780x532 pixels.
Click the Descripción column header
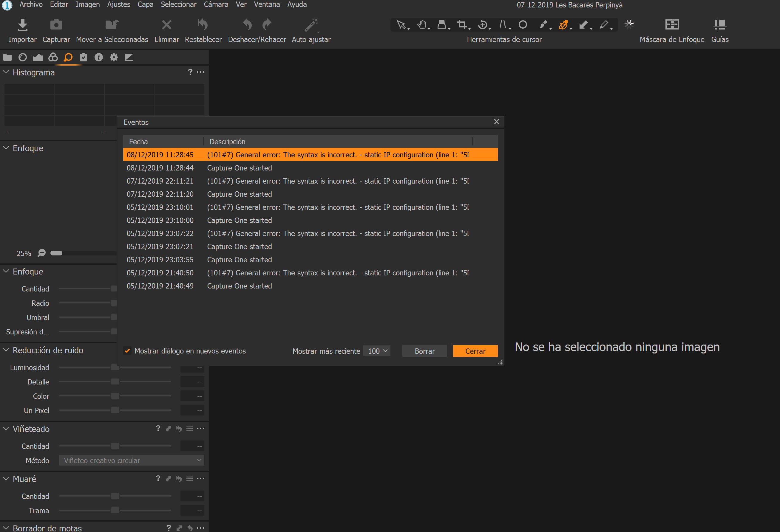pyautogui.click(x=338, y=142)
